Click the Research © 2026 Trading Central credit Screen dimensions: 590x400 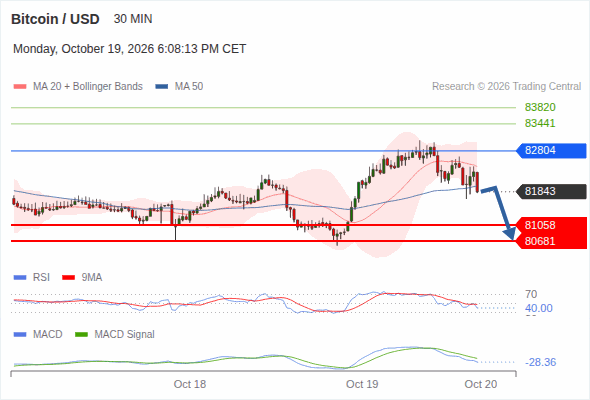(506, 87)
